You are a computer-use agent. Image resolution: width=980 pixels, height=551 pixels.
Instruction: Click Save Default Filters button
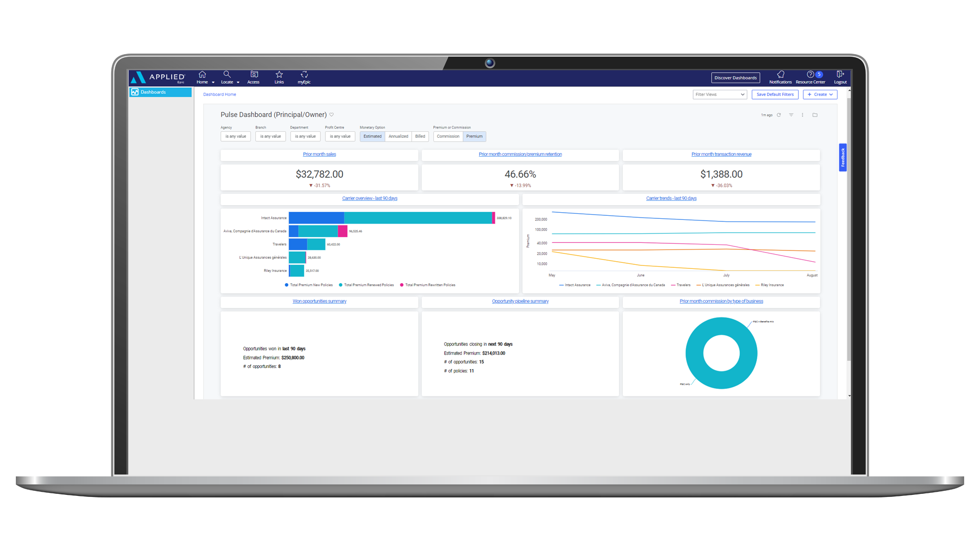775,94
